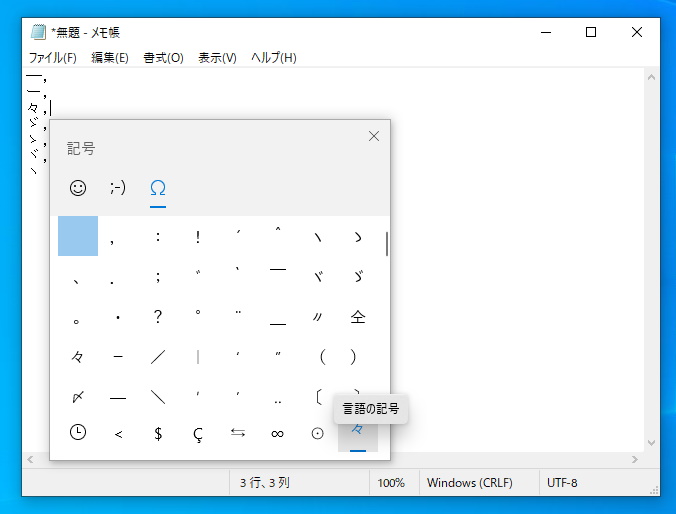The width and height of the screenshot is (676, 514).
Task: Insert the 〃 ditto mark symbol
Action: [x=318, y=316]
